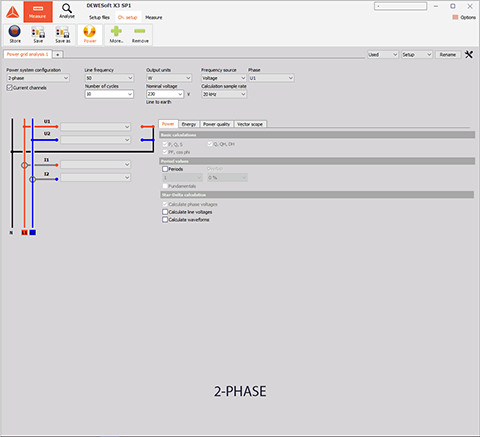Viewport: 480px width, 437px height.
Task: Open the Line frequency dropdown
Action: [109, 78]
